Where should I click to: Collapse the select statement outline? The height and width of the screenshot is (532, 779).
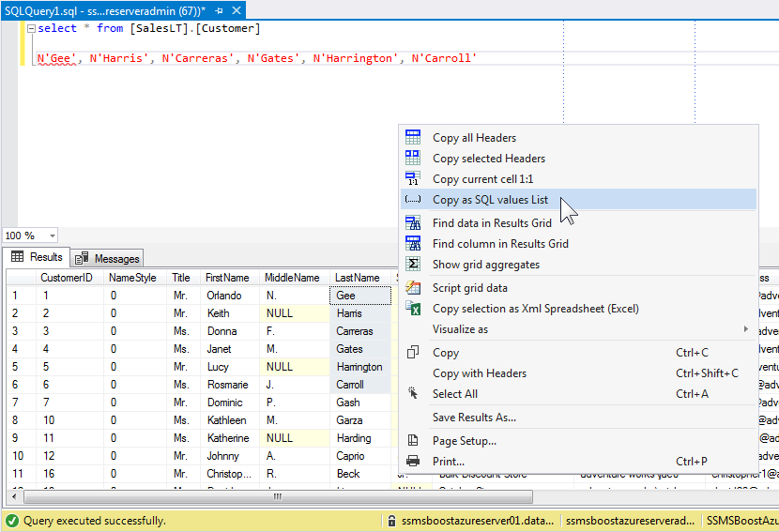point(31,29)
